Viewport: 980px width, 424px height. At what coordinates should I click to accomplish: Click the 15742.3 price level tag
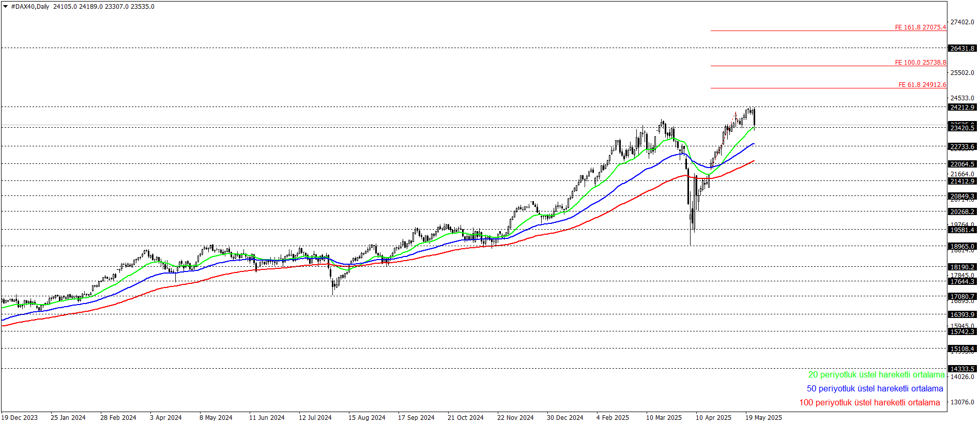coord(962,331)
